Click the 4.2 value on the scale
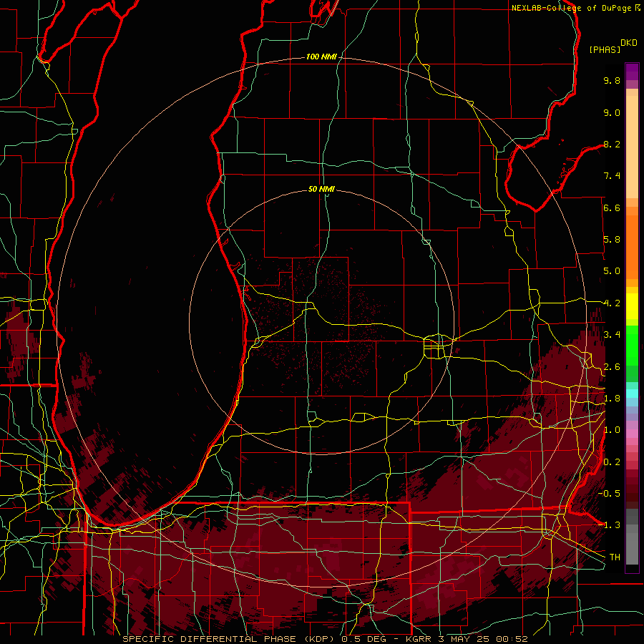The height and width of the screenshot is (644, 644). 612,303
